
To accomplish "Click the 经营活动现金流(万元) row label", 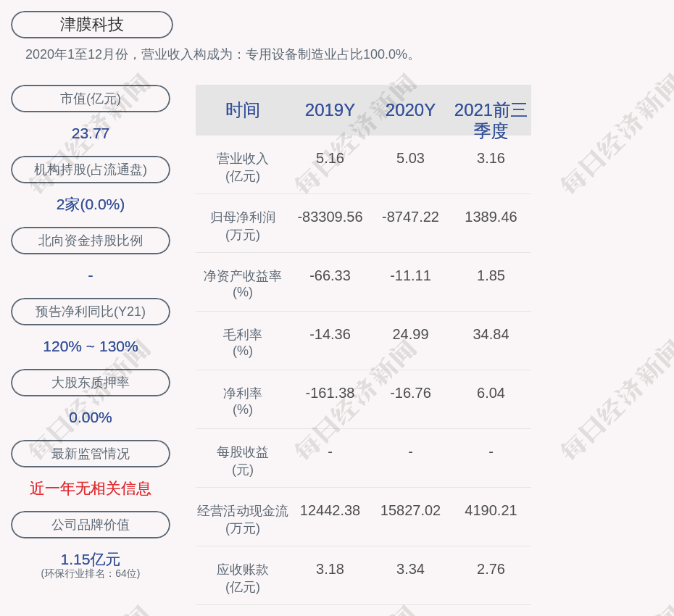I will coord(243,520).
